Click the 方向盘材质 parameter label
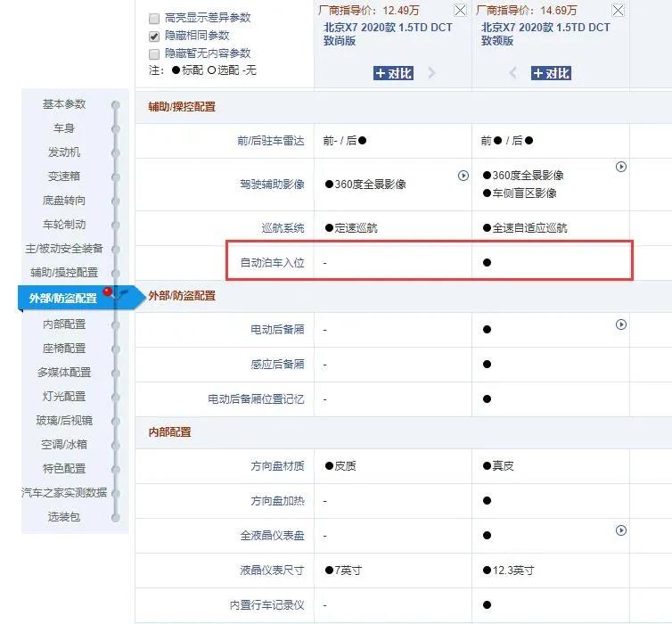The height and width of the screenshot is (624, 672). point(278,466)
